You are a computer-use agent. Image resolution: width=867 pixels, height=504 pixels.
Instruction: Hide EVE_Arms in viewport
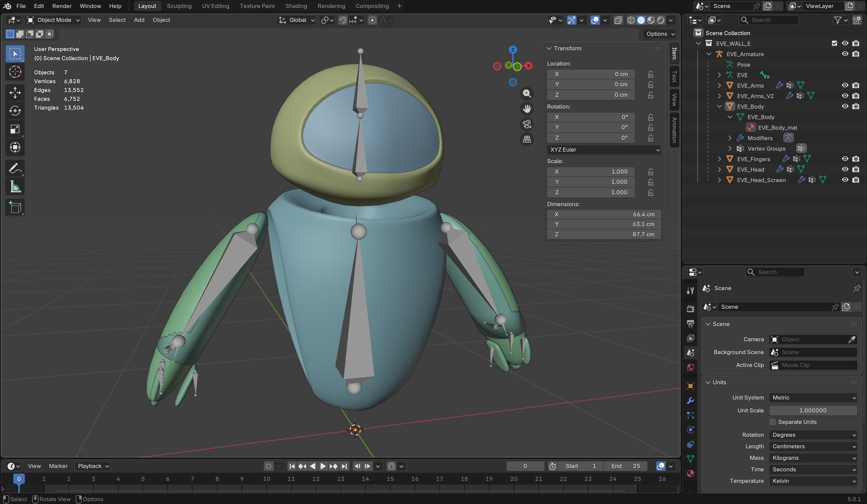click(x=845, y=85)
